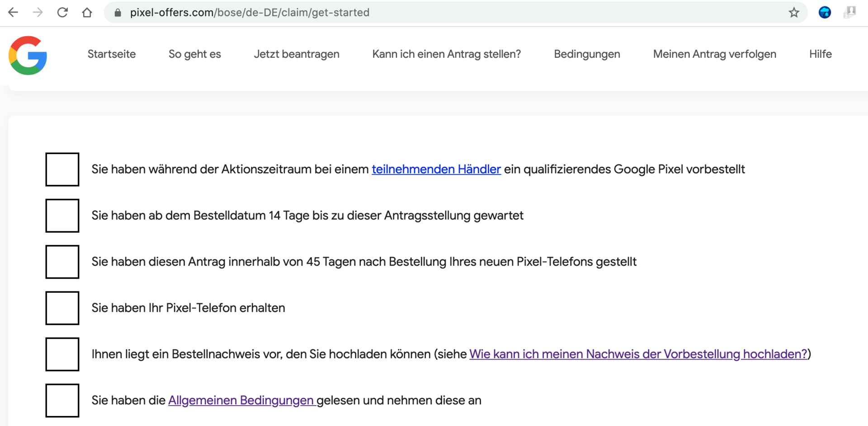The width and height of the screenshot is (868, 426).
Task: Open the Hilfe menu item
Action: [821, 54]
